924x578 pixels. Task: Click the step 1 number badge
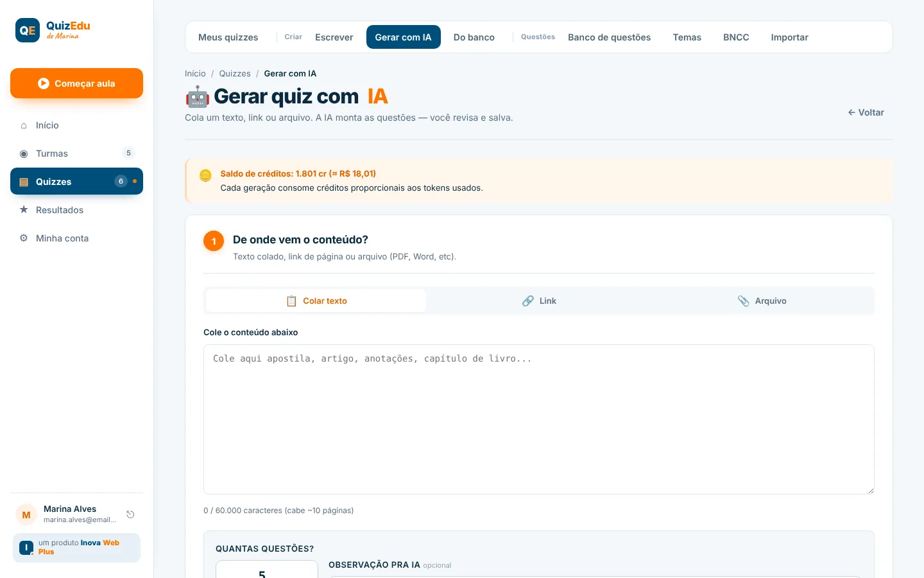coord(214,241)
